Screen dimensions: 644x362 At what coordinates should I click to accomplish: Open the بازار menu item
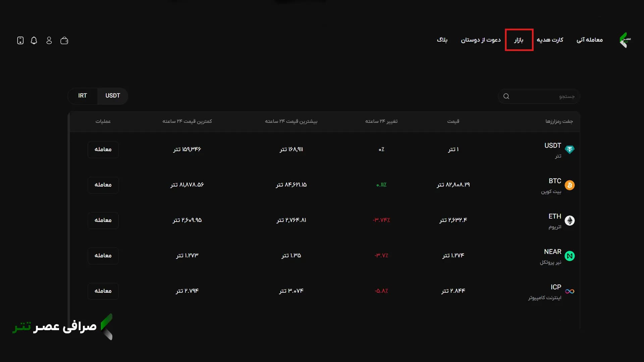click(x=519, y=40)
